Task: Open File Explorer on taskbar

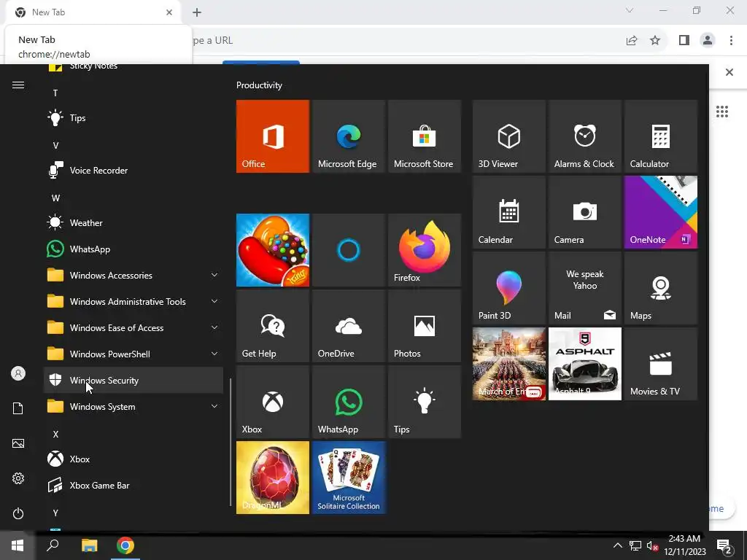Action: pyautogui.click(x=89, y=545)
